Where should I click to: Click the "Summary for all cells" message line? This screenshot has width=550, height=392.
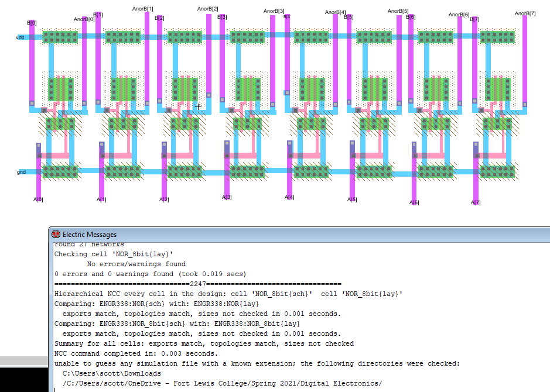(204, 343)
